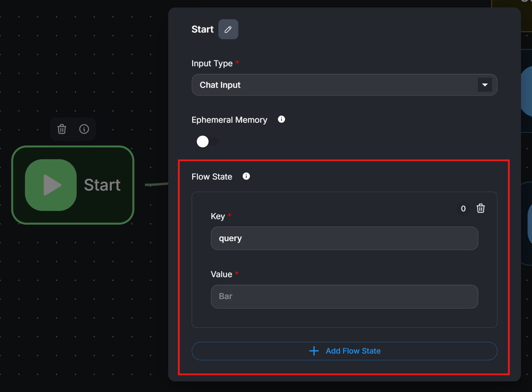
Task: Select the Chat Input combo box
Action: 344,85
